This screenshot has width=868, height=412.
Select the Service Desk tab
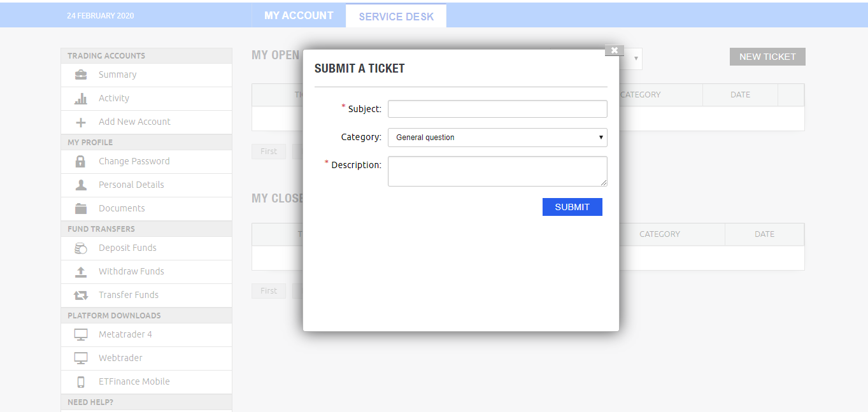point(396,17)
